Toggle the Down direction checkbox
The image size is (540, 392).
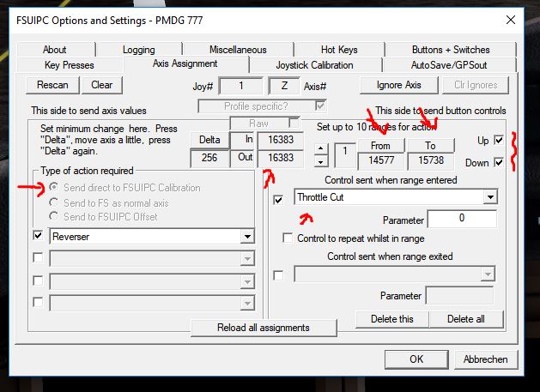click(499, 162)
